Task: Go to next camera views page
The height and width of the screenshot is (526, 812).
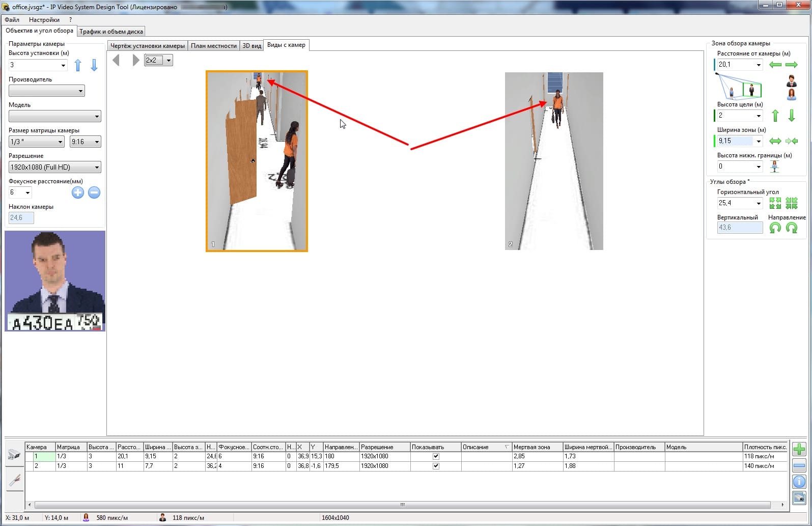Action: click(135, 60)
